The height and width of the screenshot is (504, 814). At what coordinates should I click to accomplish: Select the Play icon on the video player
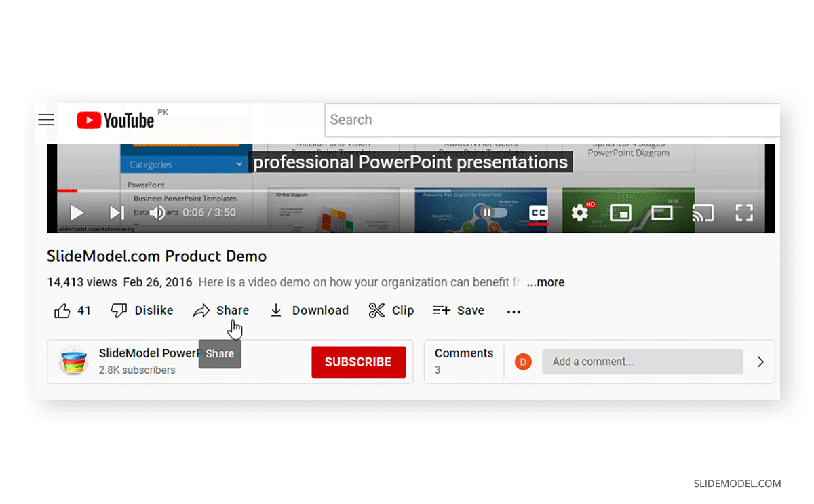77,212
